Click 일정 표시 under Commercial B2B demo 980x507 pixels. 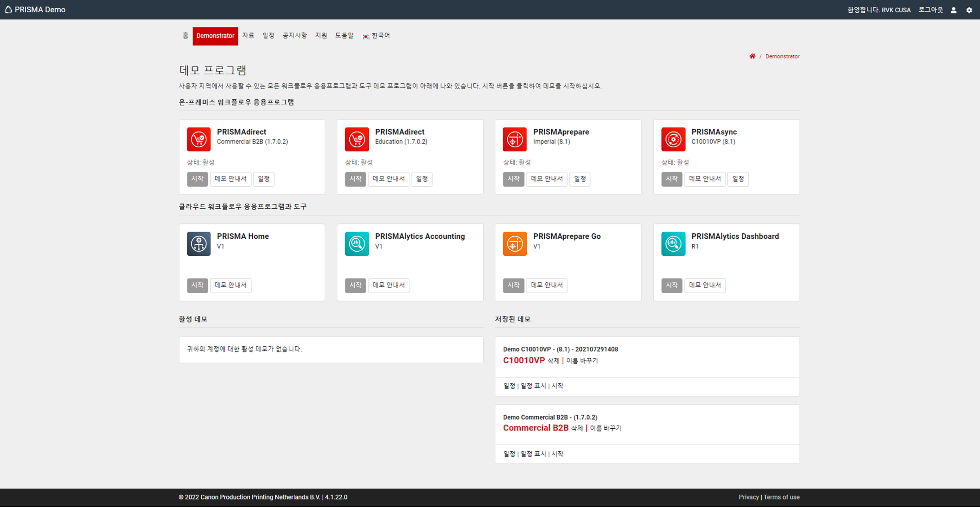(533, 454)
